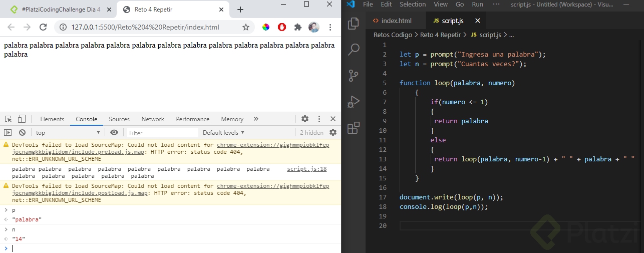Switch to the DevTools Network tab

pos(153,119)
